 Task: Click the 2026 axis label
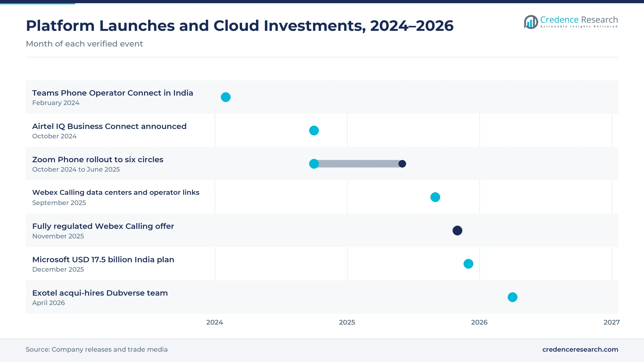(x=479, y=322)
